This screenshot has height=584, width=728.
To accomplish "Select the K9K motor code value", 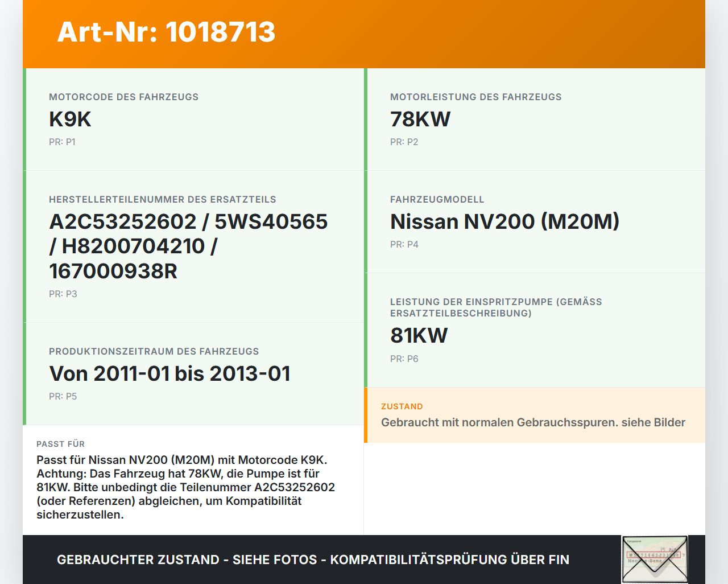I will [x=70, y=120].
